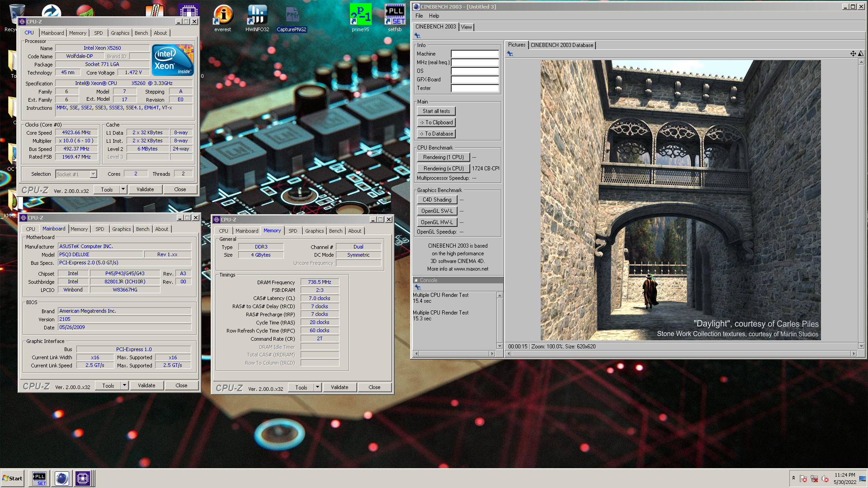This screenshot has height=488, width=868.
Task: Click the Tester input field
Action: 475,88
